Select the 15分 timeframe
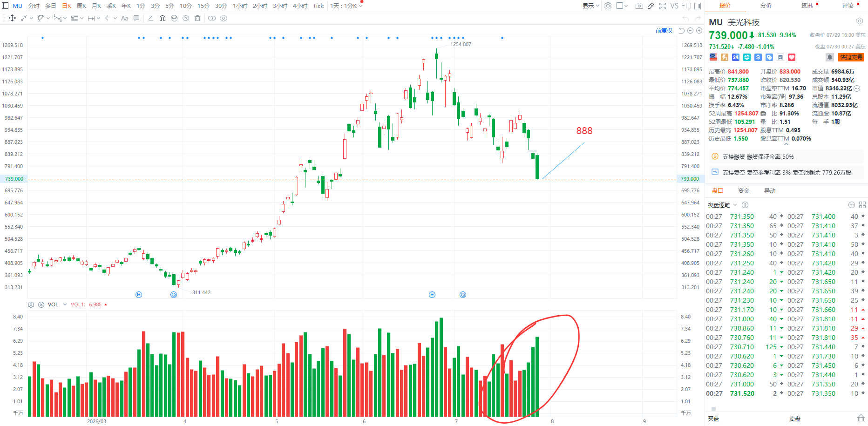The width and height of the screenshot is (868, 426). (203, 6)
